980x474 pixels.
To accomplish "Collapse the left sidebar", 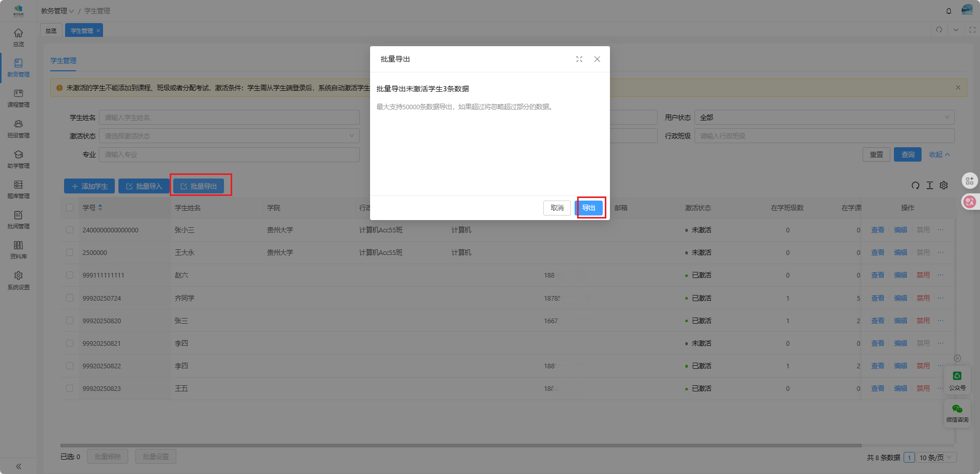I will click(18, 466).
